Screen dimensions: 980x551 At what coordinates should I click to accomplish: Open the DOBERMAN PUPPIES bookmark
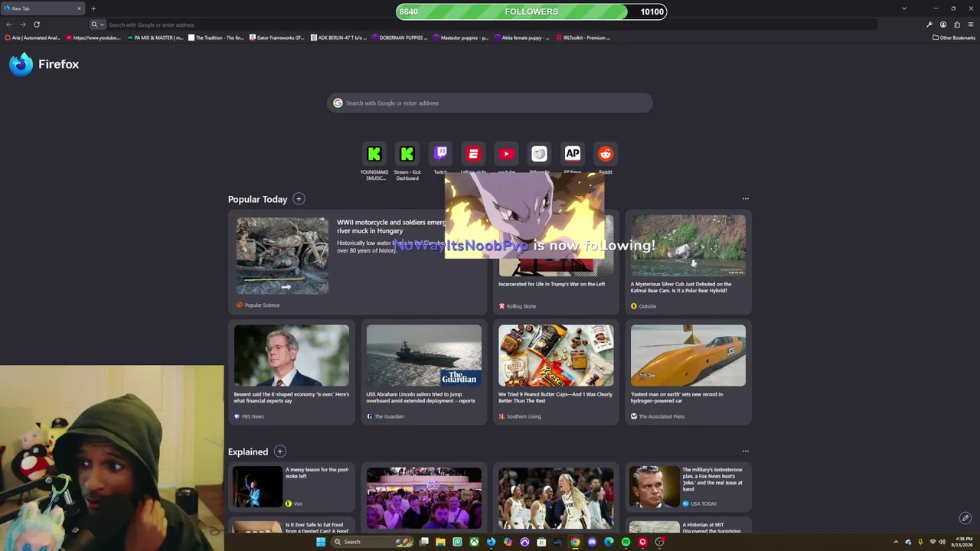pos(400,37)
